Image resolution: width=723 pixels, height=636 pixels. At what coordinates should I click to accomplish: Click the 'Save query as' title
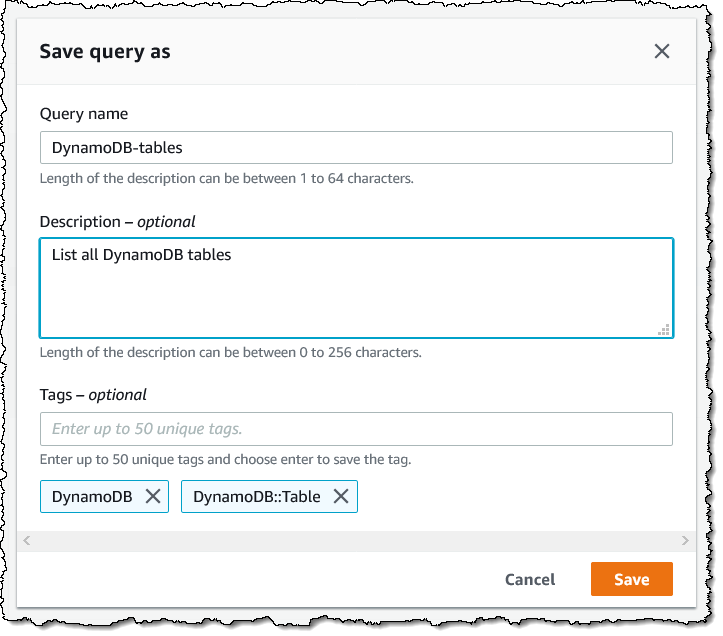click(105, 52)
